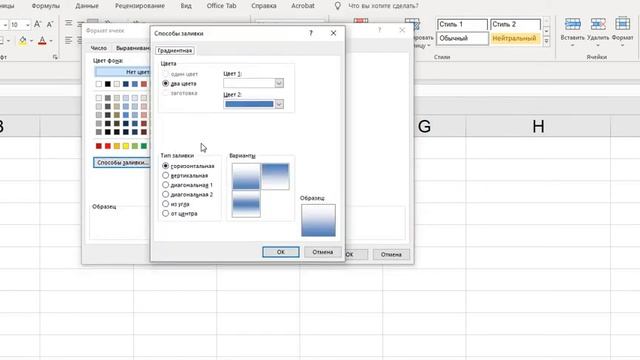Click Отмена in the Формат ячеек dialog
This screenshot has height=360, width=640.
pos(391,254)
